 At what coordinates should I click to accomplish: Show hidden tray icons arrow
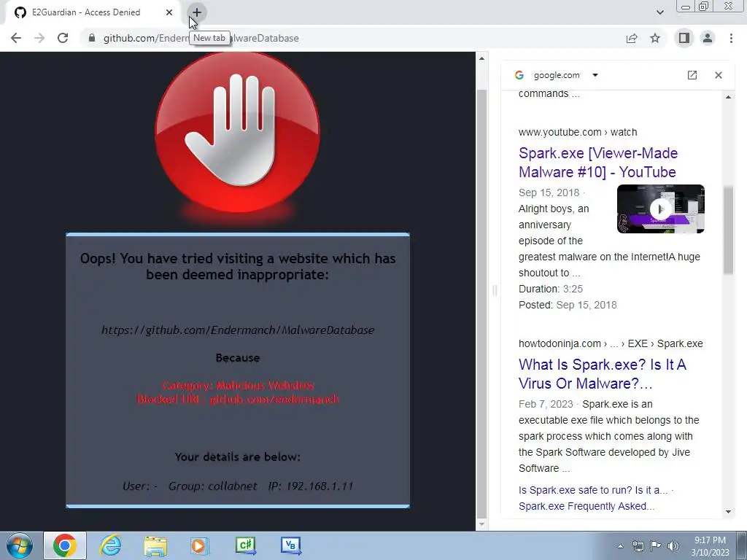(620, 546)
